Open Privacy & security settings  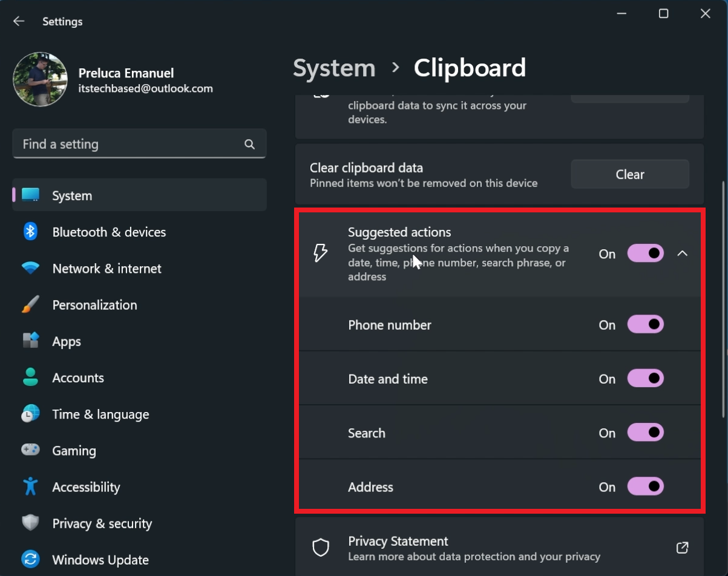coord(102,523)
